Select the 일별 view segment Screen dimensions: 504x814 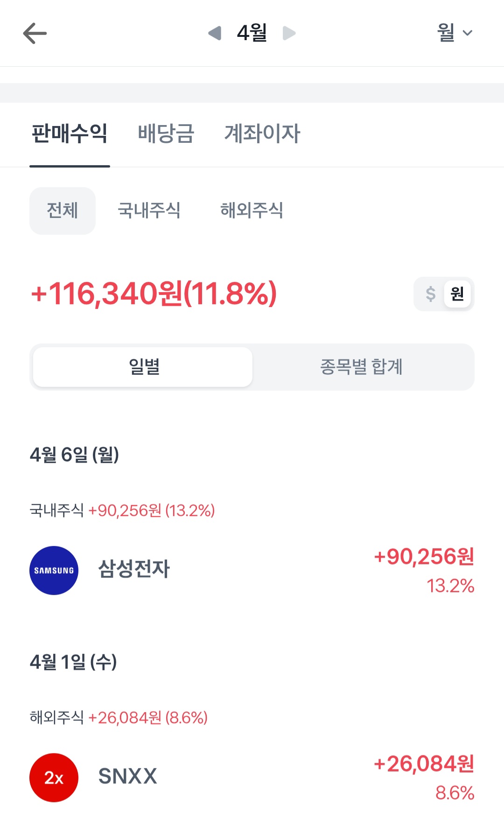143,367
